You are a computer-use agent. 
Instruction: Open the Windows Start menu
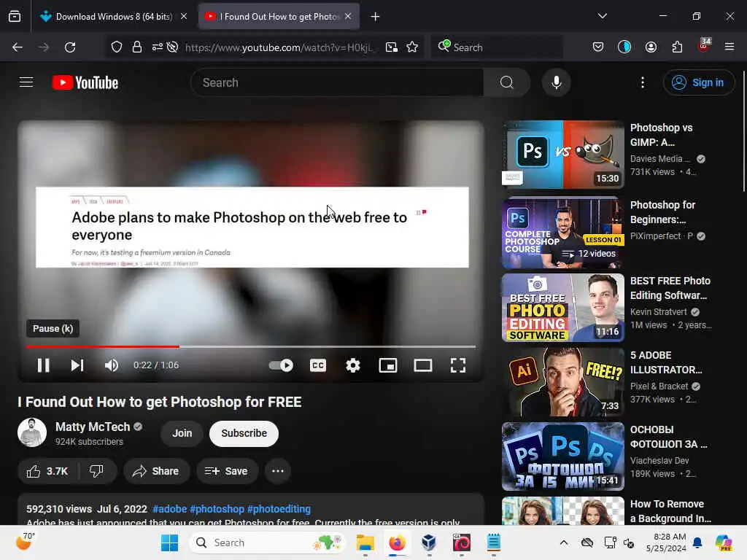[x=169, y=542]
